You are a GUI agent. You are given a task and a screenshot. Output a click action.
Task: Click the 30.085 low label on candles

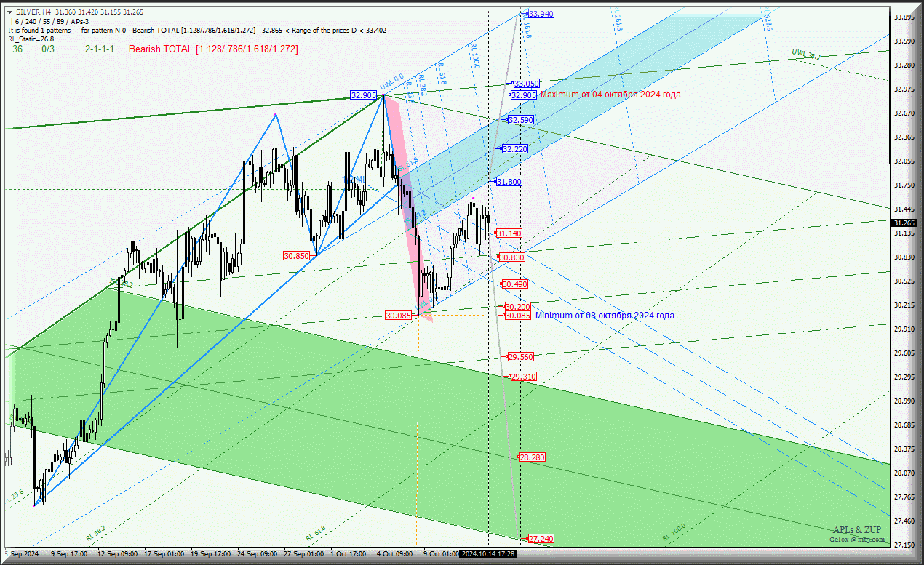[399, 316]
